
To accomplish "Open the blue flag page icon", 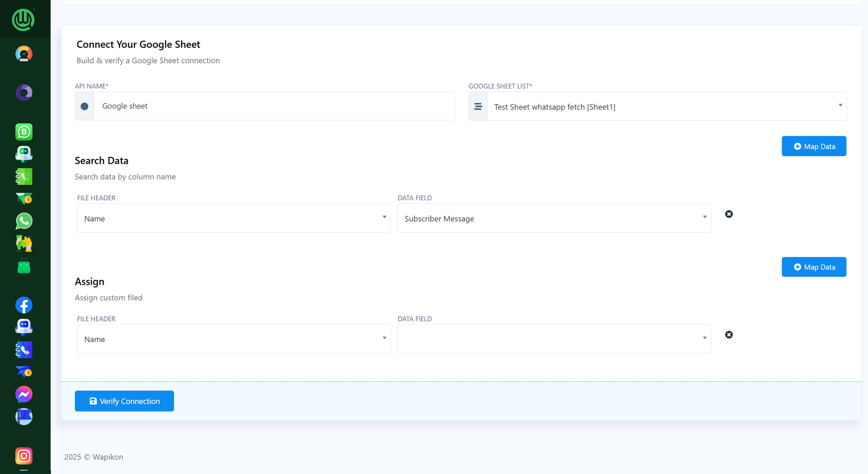I will [x=24, y=417].
